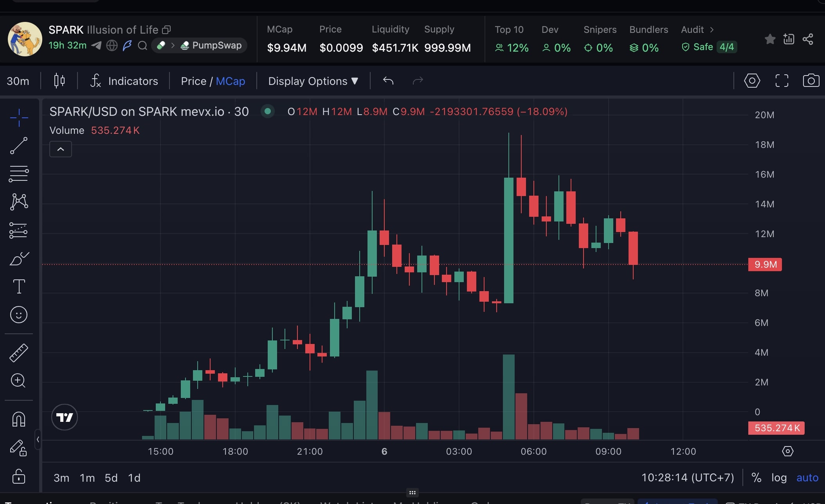Undo the last chart action

[x=388, y=81]
